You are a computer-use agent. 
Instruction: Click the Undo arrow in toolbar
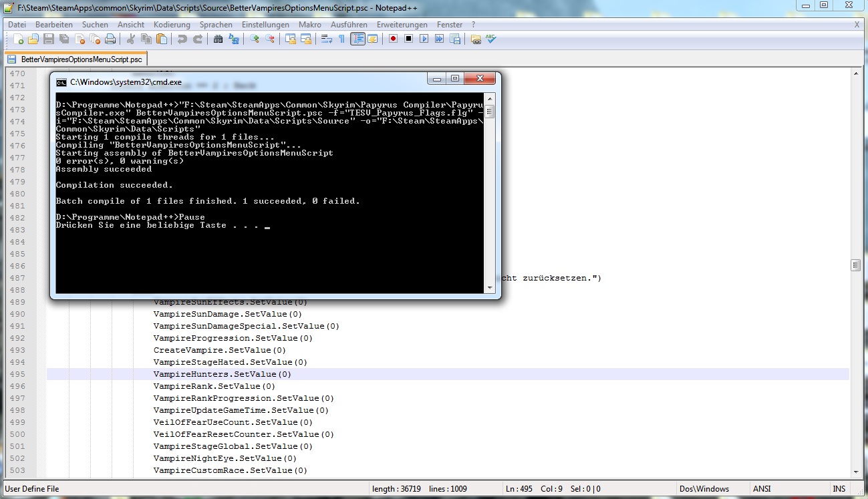(182, 39)
